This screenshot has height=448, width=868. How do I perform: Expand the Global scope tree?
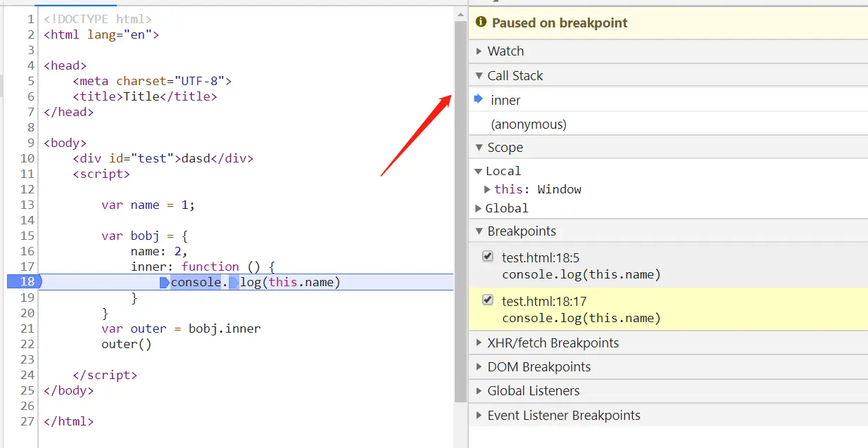click(x=479, y=208)
